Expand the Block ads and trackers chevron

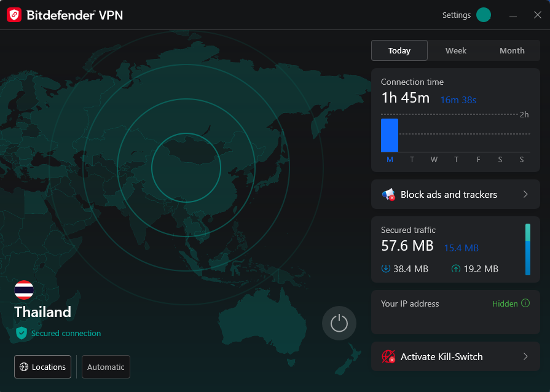(525, 194)
